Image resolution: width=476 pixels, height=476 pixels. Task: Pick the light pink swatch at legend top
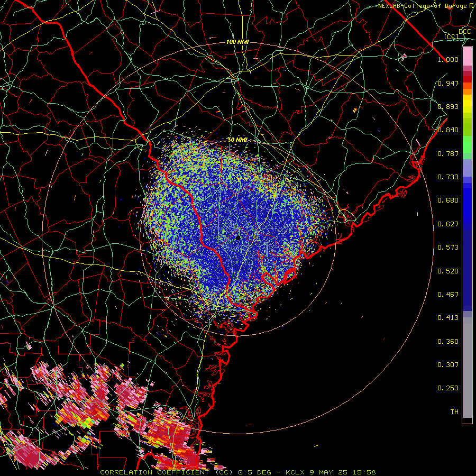point(467,57)
